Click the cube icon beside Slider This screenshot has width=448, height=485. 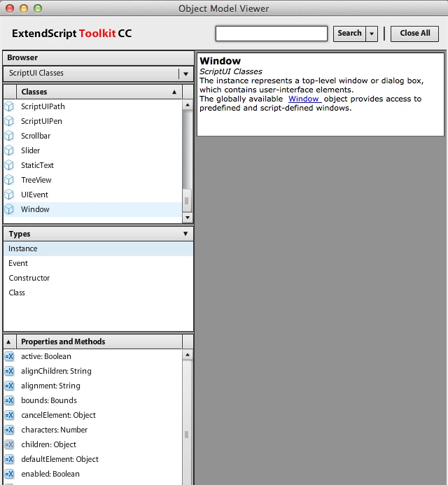click(9, 150)
